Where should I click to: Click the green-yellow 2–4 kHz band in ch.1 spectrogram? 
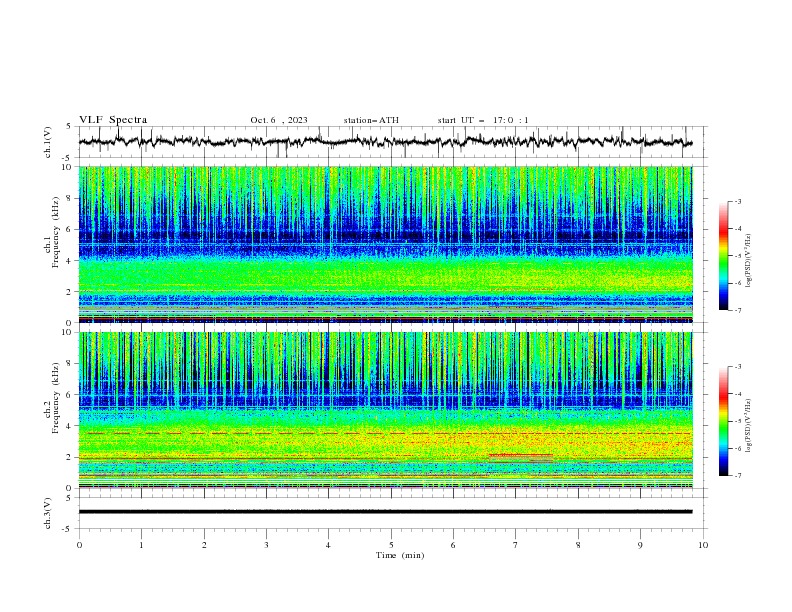(x=385, y=276)
